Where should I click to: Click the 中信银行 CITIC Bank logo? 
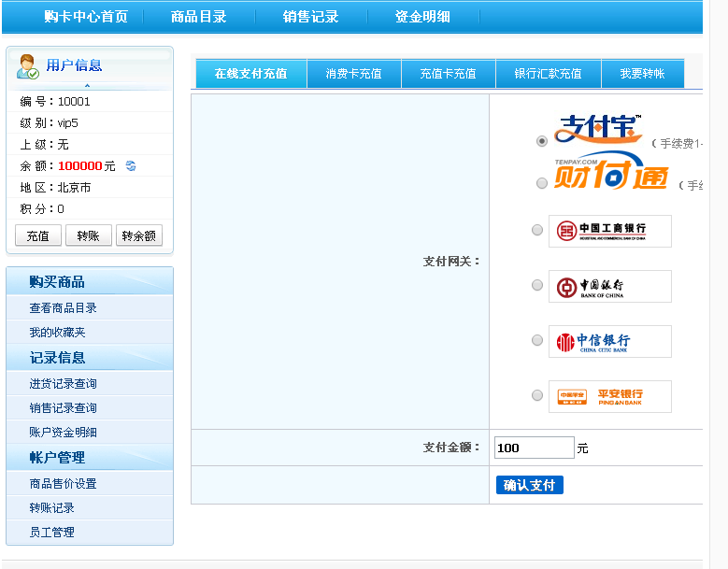pyautogui.click(x=609, y=342)
